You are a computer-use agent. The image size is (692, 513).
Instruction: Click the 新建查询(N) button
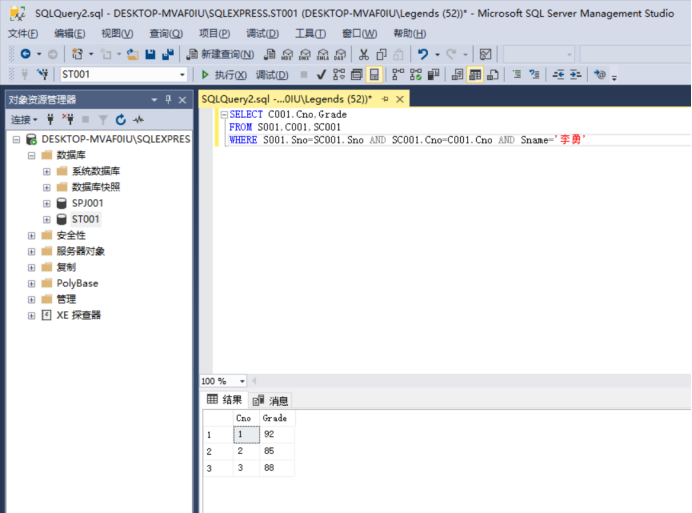coord(220,54)
